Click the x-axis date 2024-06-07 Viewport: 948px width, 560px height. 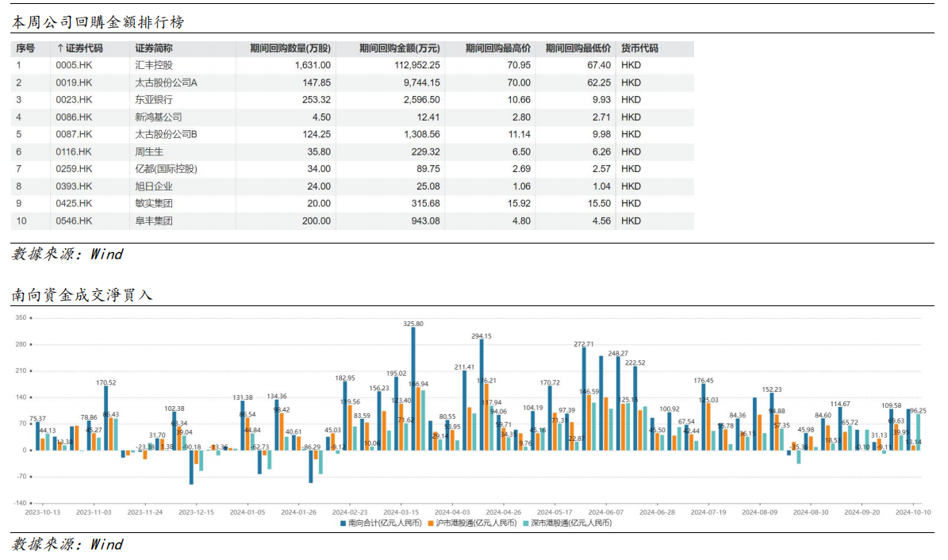click(x=606, y=512)
